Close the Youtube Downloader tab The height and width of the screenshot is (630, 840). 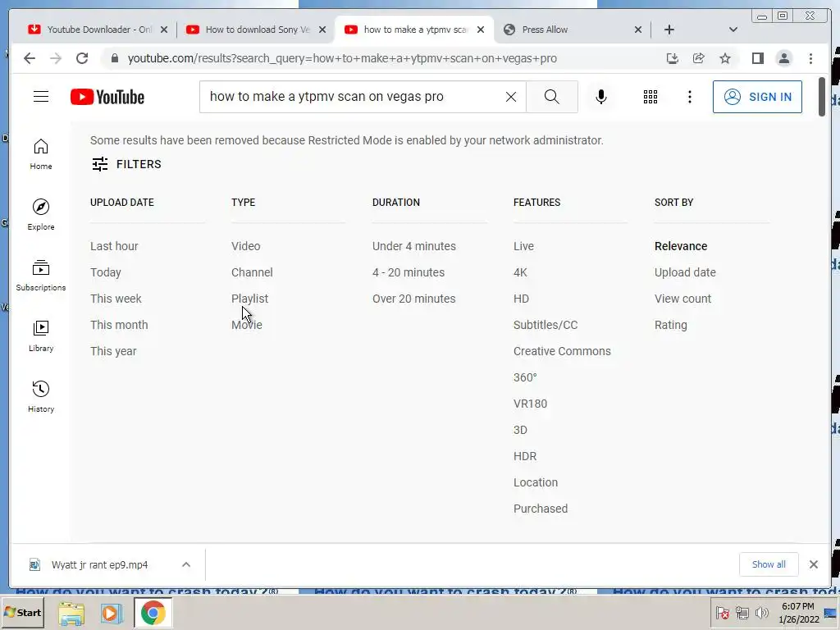click(x=164, y=30)
